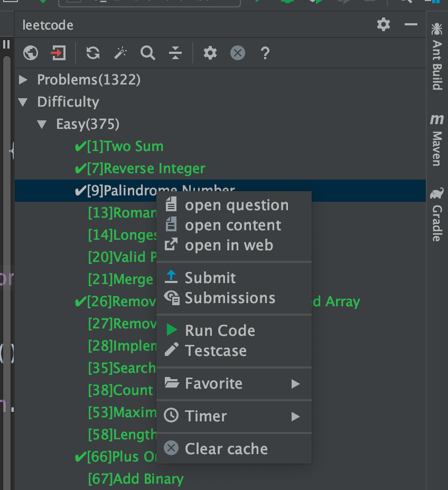Refresh the LeetCode problem list

click(x=94, y=53)
